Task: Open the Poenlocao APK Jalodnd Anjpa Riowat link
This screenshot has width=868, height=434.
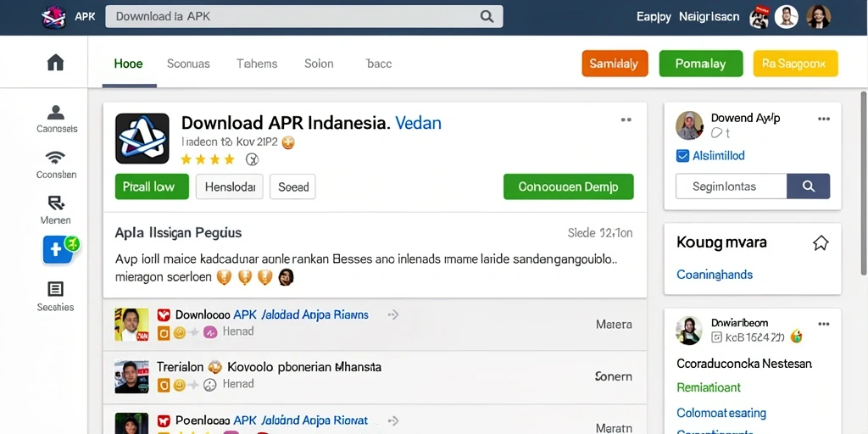Action: [271, 420]
